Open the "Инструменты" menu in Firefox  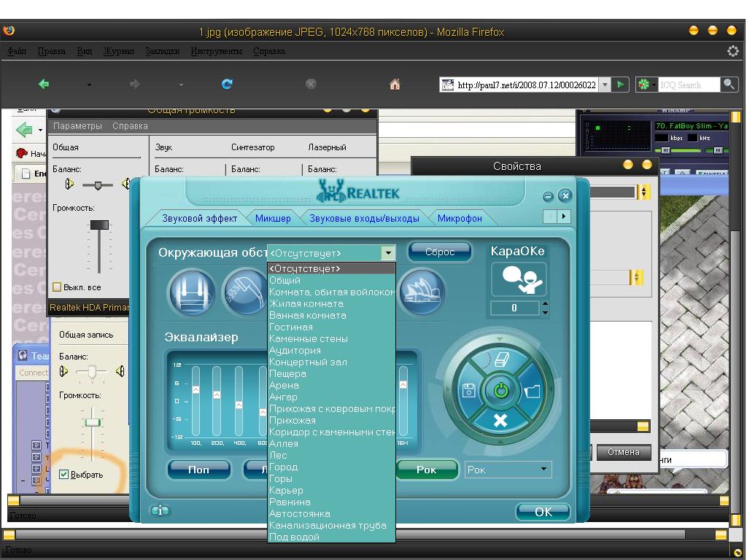click(x=216, y=52)
